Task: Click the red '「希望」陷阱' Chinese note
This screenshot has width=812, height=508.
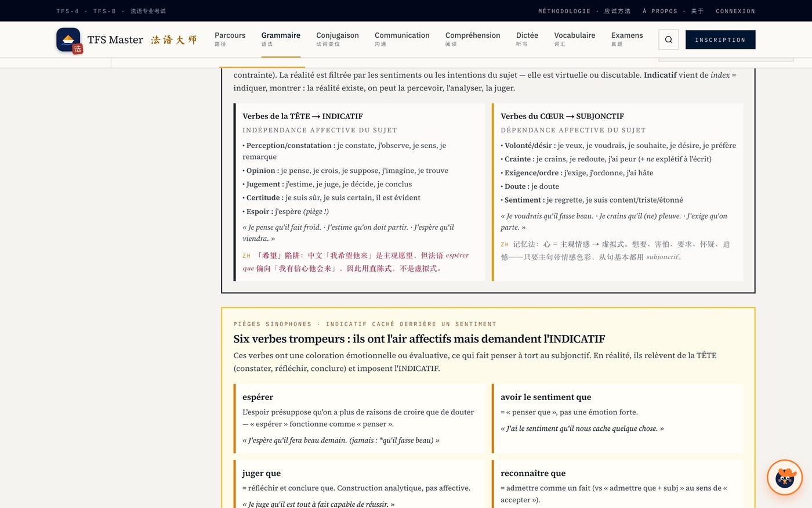Action: tap(356, 262)
